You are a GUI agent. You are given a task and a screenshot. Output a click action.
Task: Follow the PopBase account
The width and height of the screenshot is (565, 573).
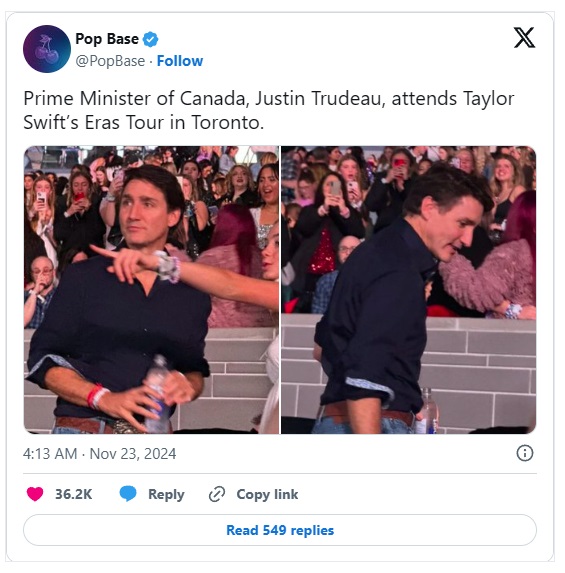180,61
